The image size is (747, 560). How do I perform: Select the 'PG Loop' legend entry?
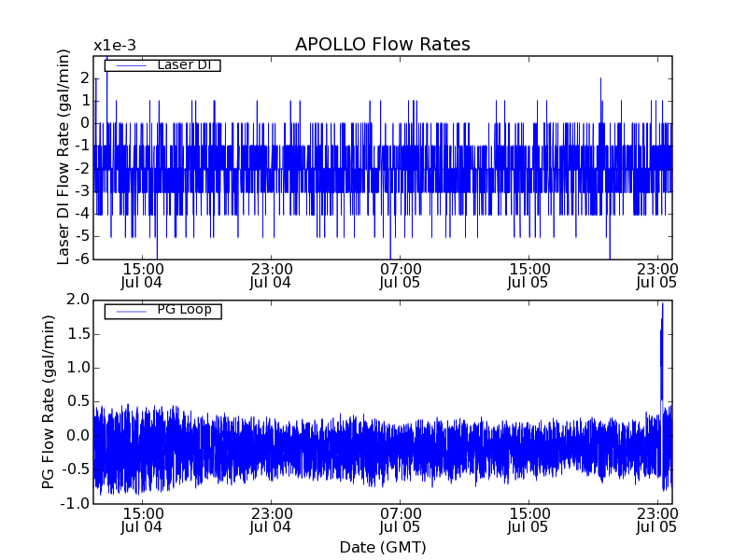click(162, 311)
